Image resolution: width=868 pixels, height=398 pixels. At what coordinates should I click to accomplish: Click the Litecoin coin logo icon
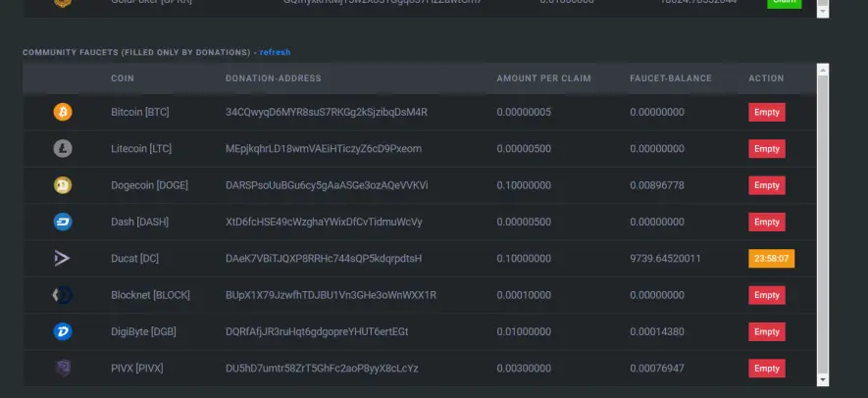click(x=63, y=149)
